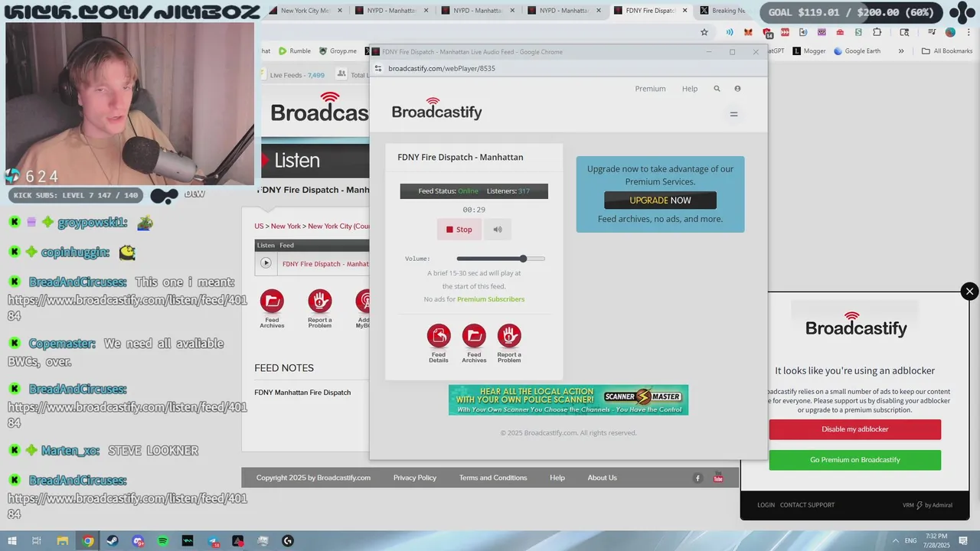The height and width of the screenshot is (551, 980).
Task: Open Terms and Conditions footer link
Action: (493, 478)
